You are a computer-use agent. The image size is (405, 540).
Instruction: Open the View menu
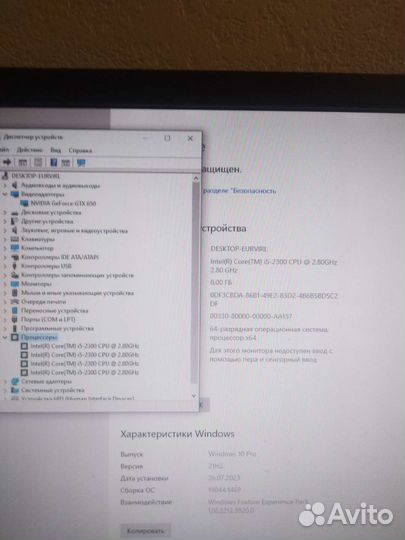[x=55, y=150]
